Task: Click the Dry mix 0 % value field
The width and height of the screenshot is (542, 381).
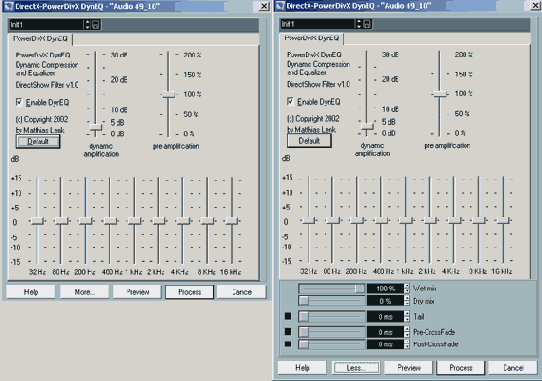Action: [x=385, y=301]
